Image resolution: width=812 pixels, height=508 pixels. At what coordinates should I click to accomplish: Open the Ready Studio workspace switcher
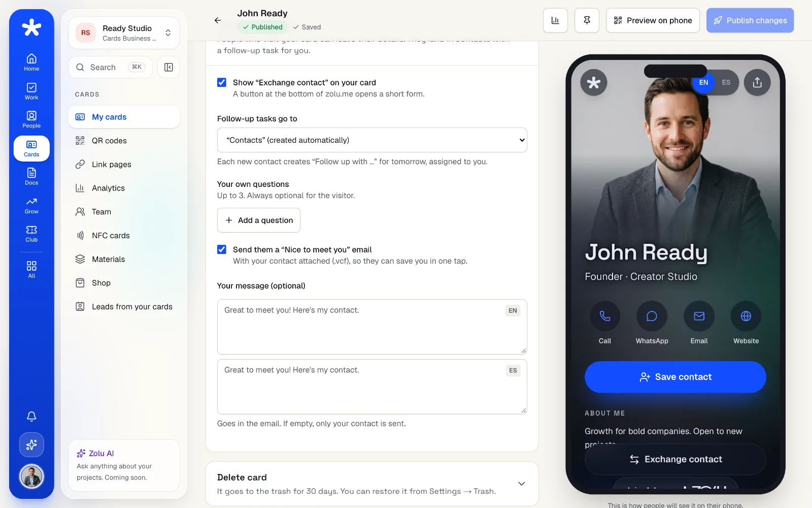(124, 33)
